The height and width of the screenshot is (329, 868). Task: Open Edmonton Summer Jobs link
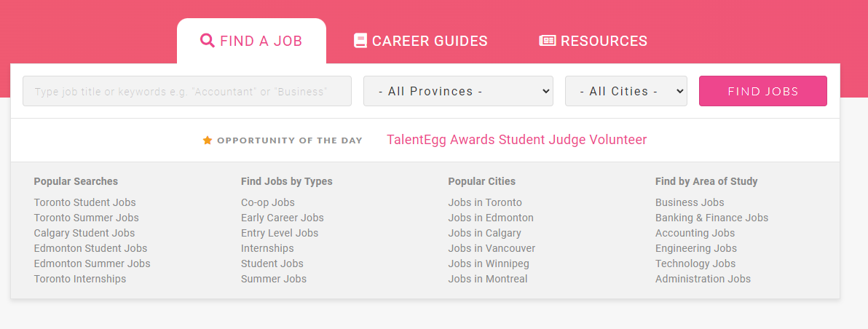click(x=92, y=263)
